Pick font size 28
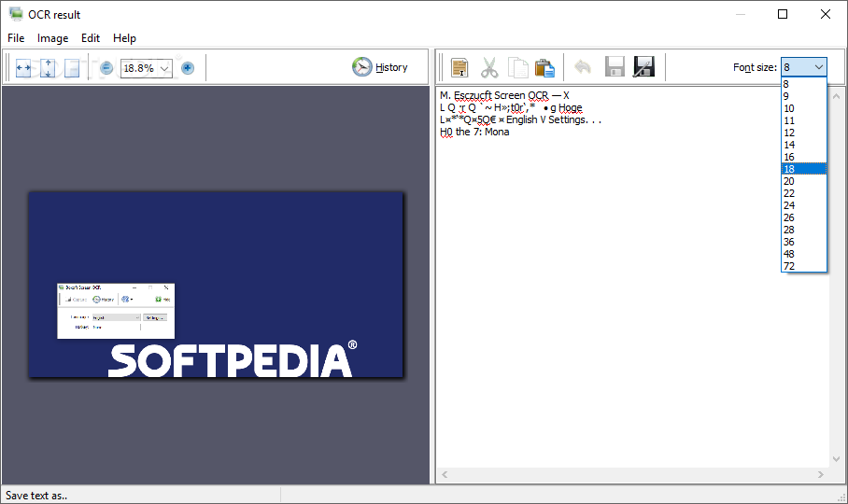Screen dimensions: 848x504 point(804,230)
